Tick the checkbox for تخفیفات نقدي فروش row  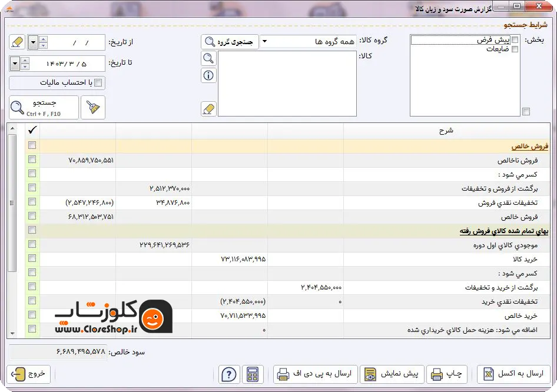pyautogui.click(x=32, y=202)
